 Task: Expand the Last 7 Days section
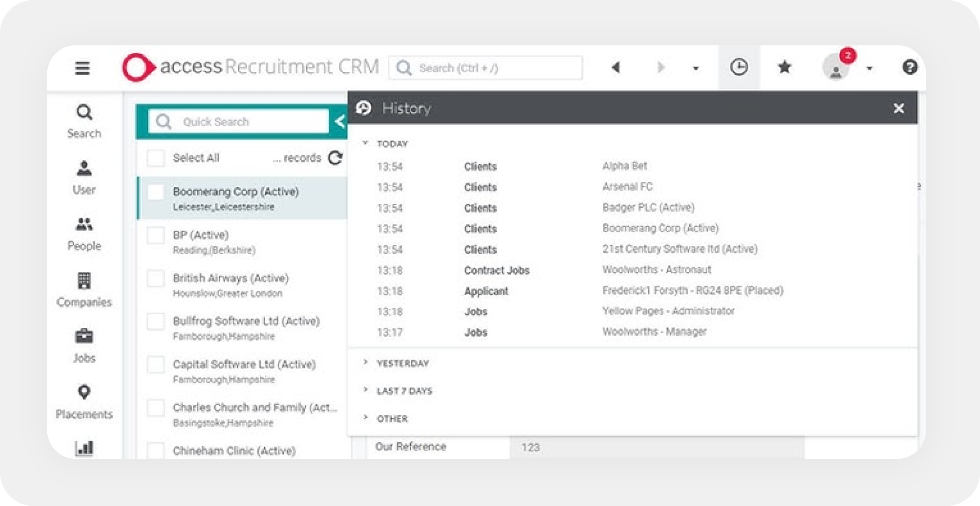404,391
